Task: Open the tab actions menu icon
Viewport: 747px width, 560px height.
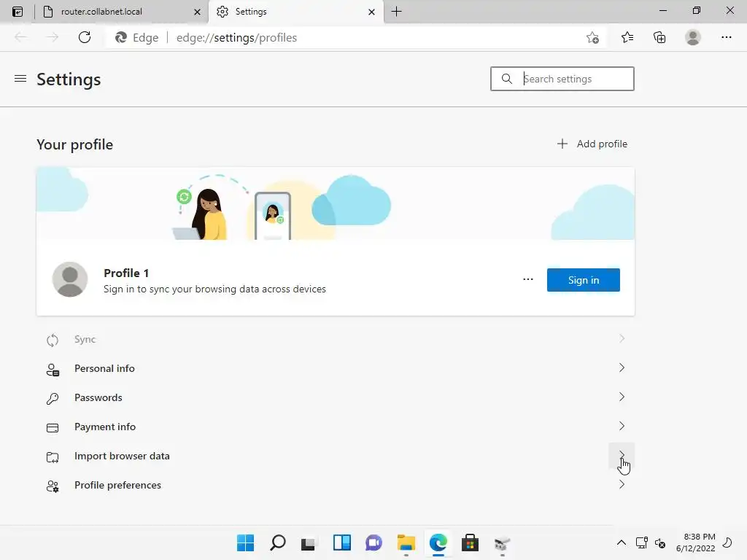Action: tap(18, 12)
